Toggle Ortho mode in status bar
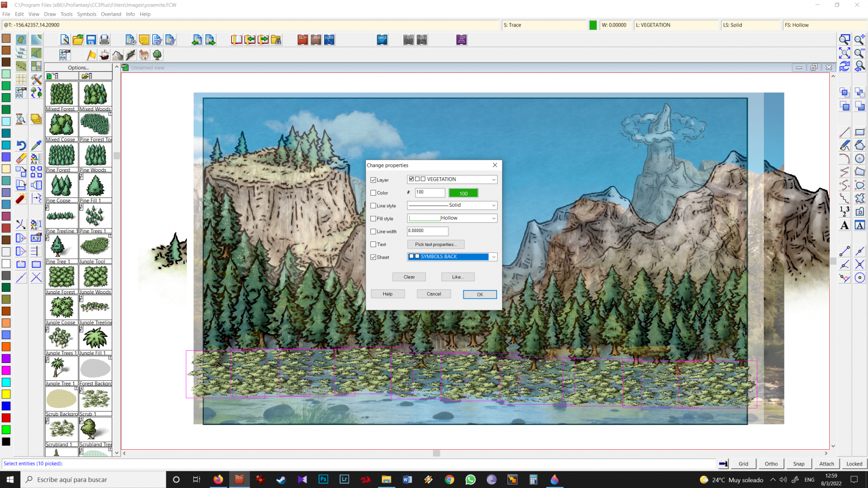Screen dimensions: 868x488 771,464
